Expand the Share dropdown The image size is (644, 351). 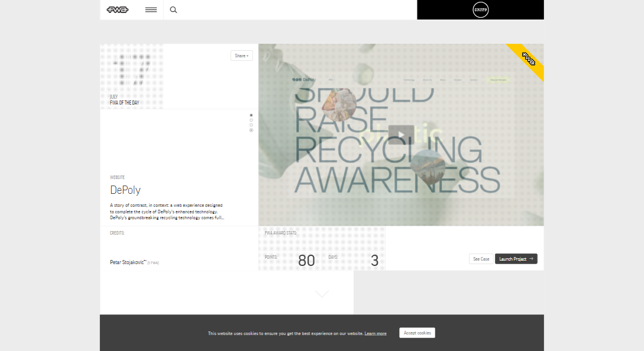click(241, 56)
